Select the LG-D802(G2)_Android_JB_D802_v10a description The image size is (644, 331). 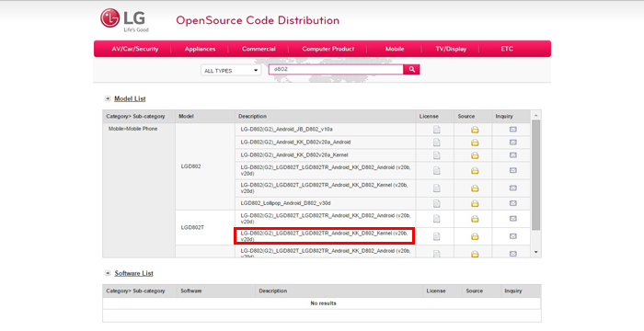tap(287, 130)
